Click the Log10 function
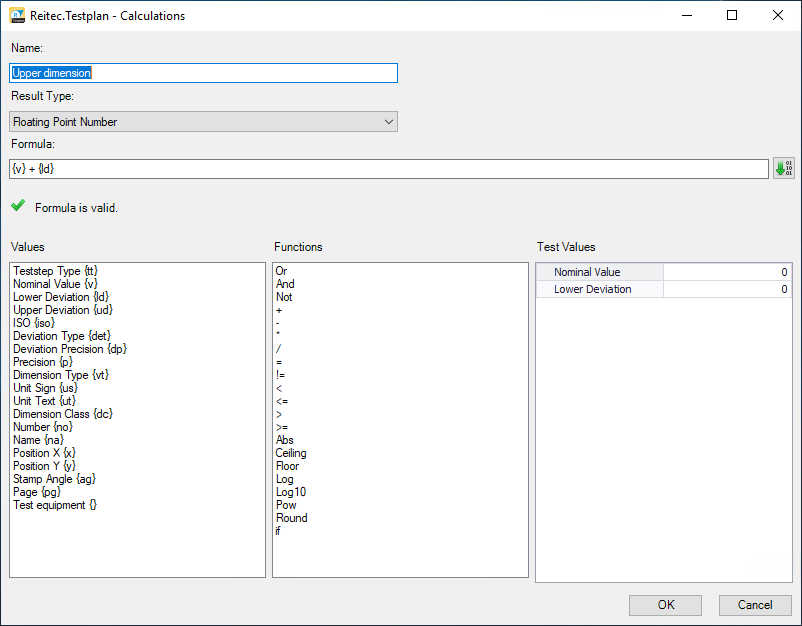802x626 pixels. point(292,492)
